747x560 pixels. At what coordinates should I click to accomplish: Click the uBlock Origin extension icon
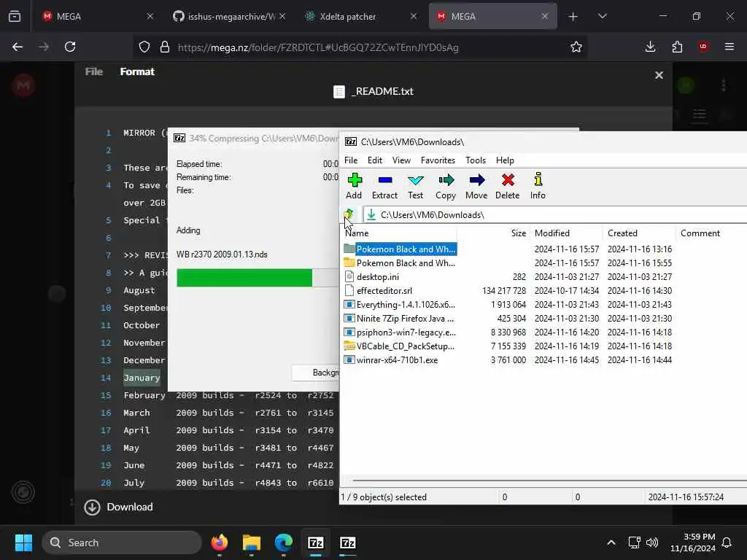tap(703, 47)
